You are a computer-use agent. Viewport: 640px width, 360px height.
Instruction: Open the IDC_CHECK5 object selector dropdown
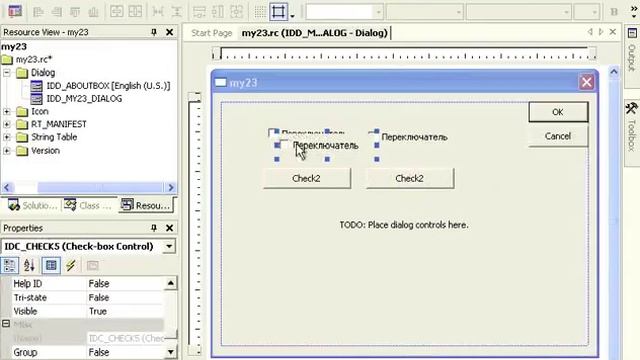click(169, 247)
